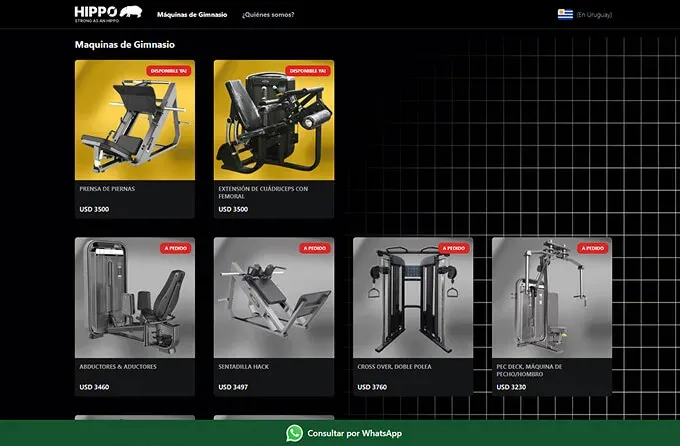Screen dimensions: 680x446
Task: View the Sentadilla Hack machine photo
Action: 274,297
